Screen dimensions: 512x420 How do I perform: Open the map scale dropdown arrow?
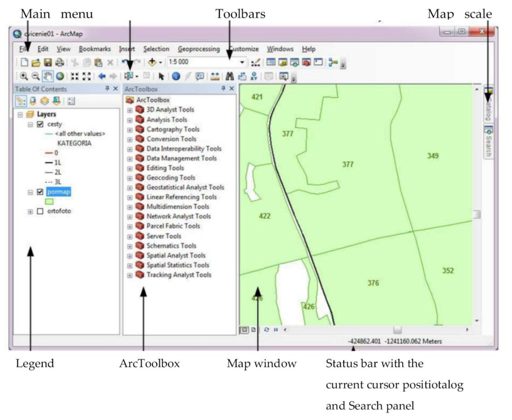pyautogui.click(x=242, y=62)
